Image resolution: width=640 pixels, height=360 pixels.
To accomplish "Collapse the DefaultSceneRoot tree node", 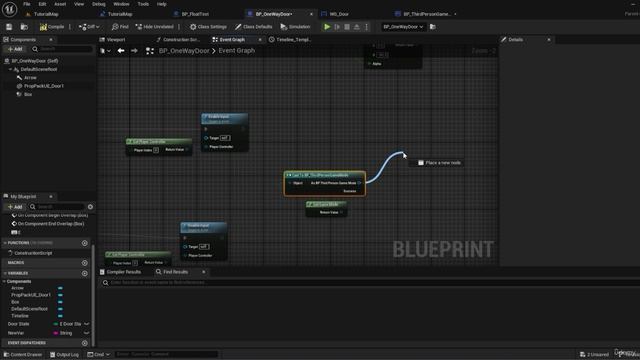I will coord(10,69).
